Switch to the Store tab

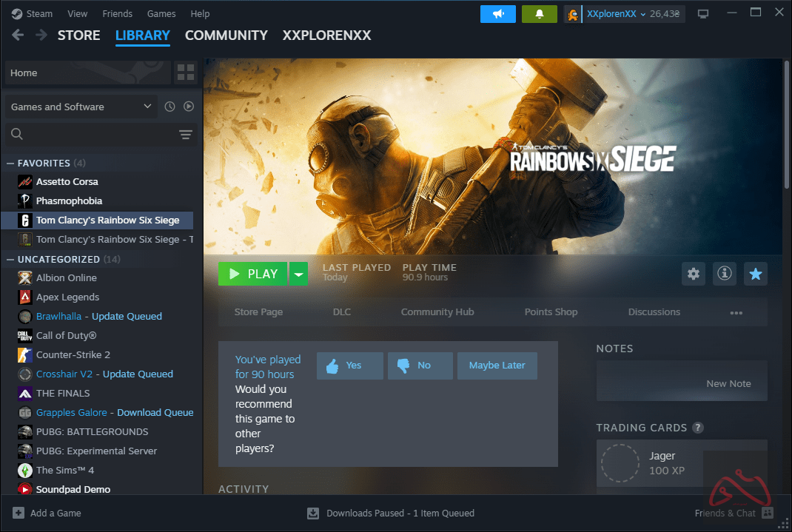[78, 35]
